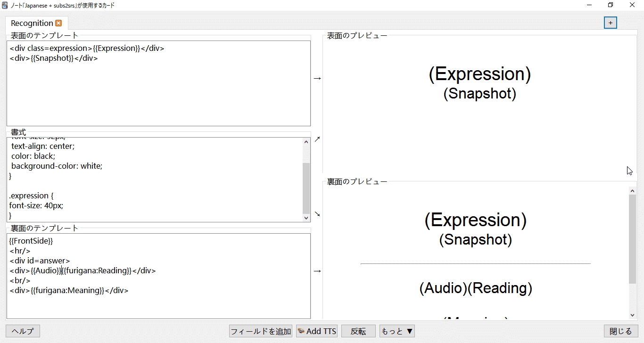Image resolution: width=644 pixels, height=343 pixels.
Task: Click the 表面のテンプレート section label
Action: pos(45,35)
